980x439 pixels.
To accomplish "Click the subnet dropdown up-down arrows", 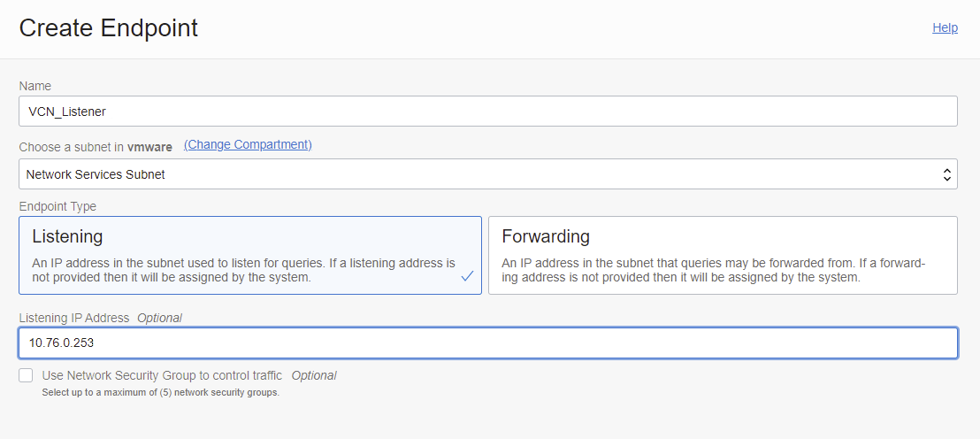I will pyautogui.click(x=946, y=174).
